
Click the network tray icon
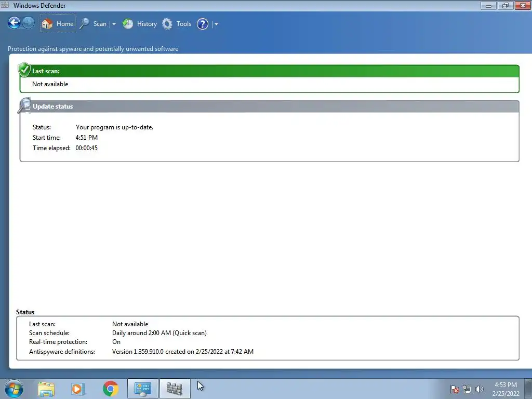pyautogui.click(x=467, y=389)
